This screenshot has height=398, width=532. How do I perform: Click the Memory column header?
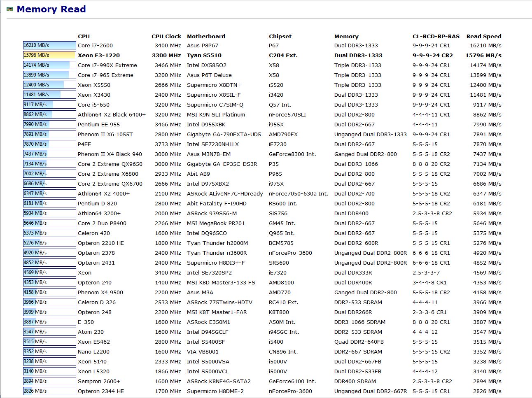pyautogui.click(x=346, y=36)
